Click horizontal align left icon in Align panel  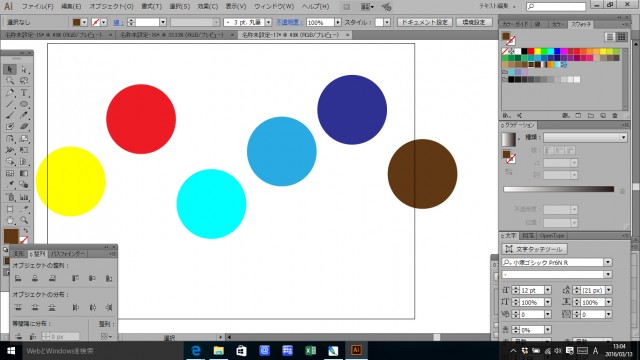[18, 278]
